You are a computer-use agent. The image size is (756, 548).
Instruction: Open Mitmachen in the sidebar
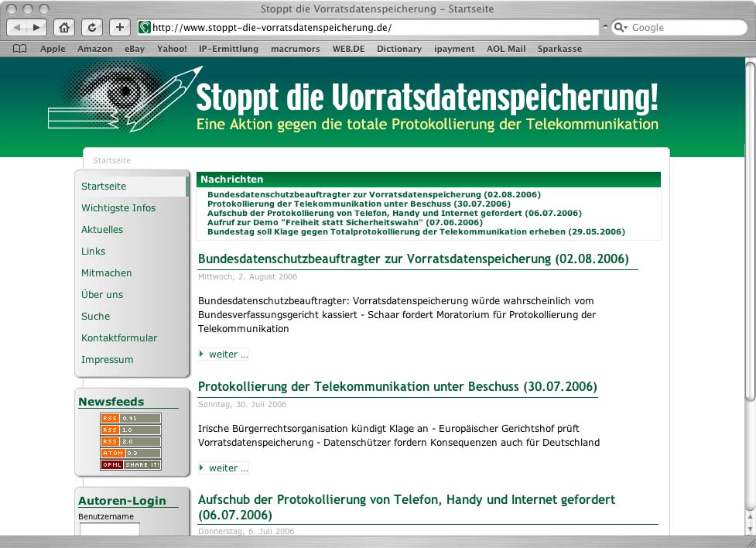pyautogui.click(x=107, y=273)
